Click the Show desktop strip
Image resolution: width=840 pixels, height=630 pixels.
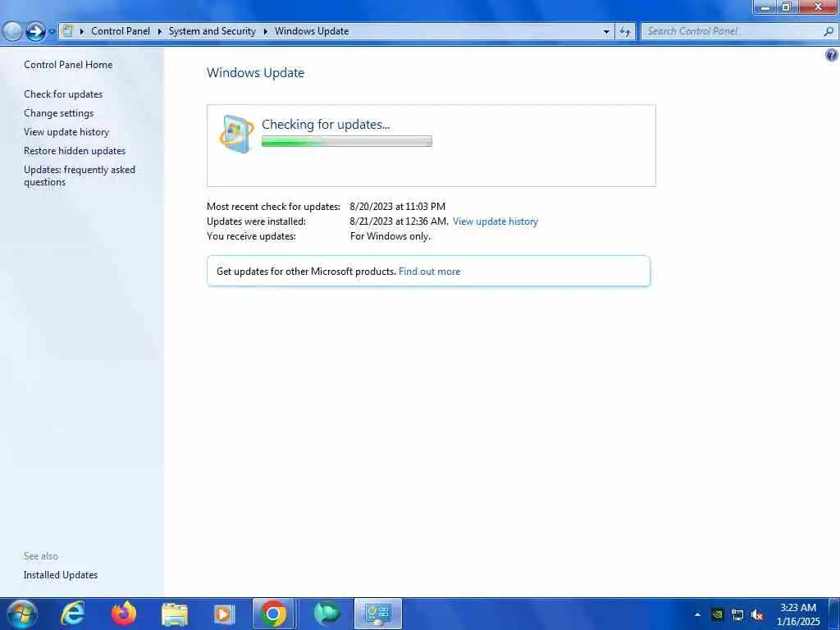coord(834,614)
